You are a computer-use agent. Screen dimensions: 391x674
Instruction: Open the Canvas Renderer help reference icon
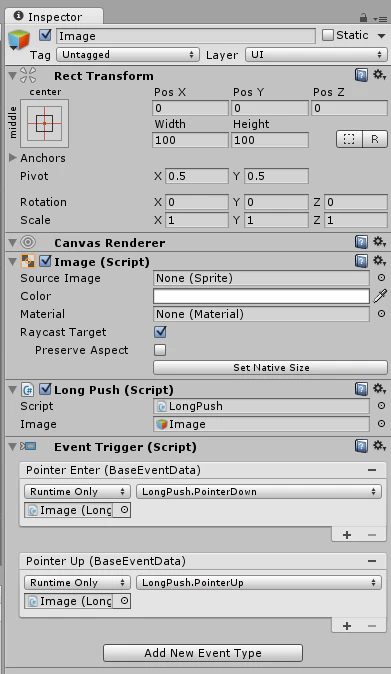point(361,242)
